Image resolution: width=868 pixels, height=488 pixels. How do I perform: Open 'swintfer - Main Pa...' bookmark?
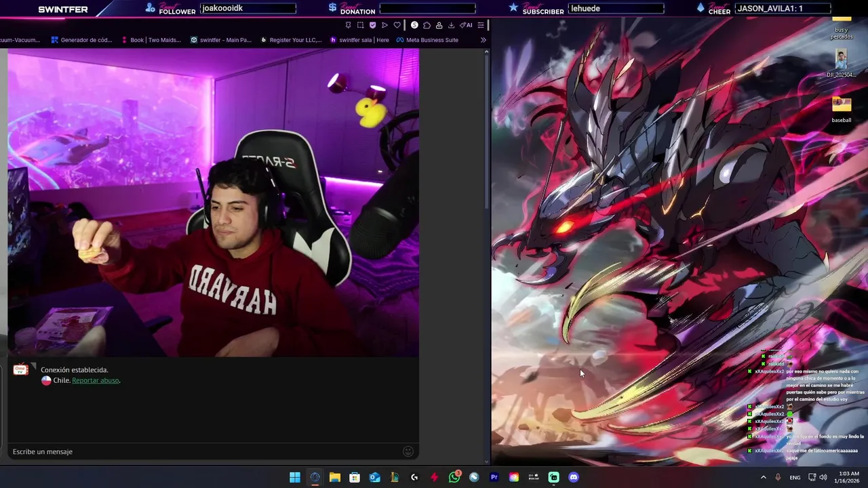[x=221, y=40]
